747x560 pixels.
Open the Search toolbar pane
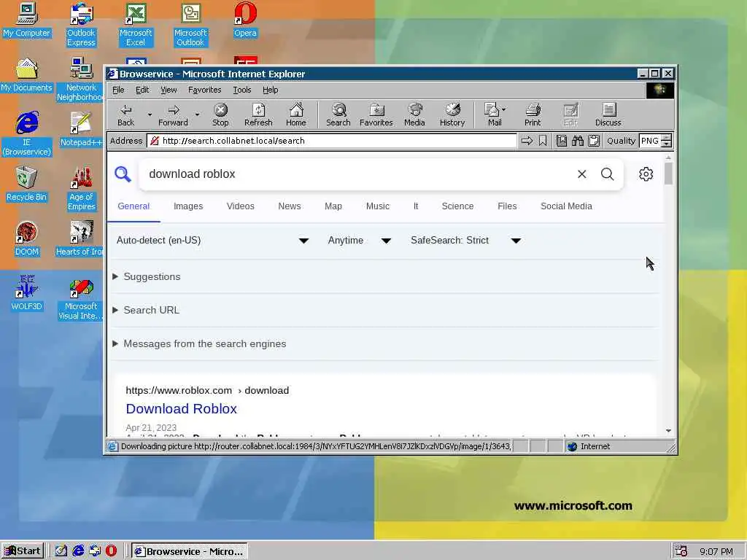(x=338, y=115)
